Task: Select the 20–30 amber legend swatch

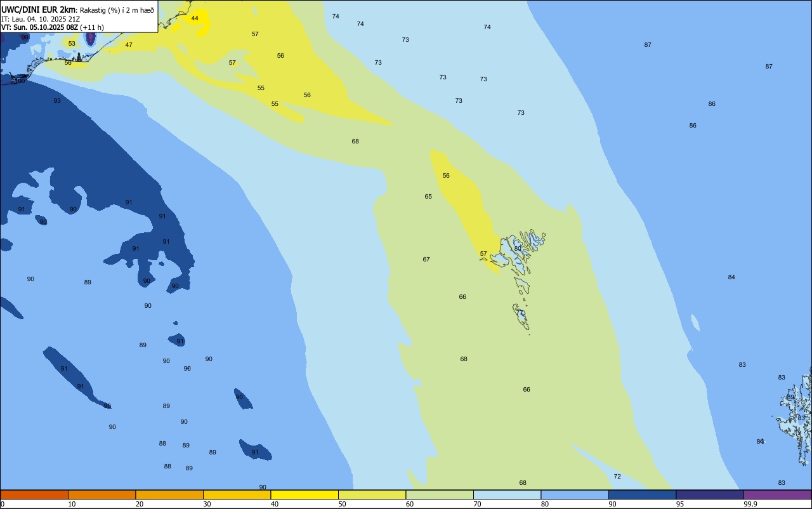Action: pos(169,494)
